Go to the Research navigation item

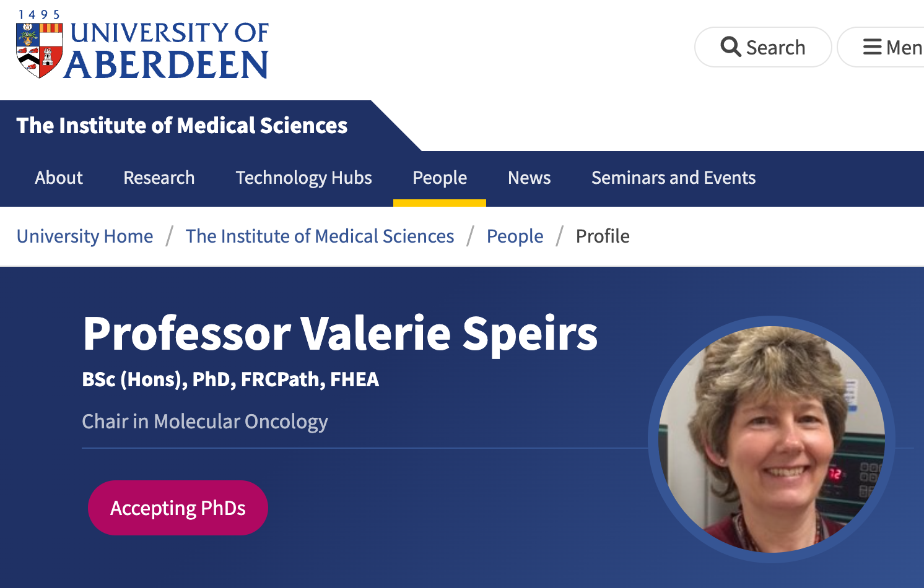tap(159, 178)
